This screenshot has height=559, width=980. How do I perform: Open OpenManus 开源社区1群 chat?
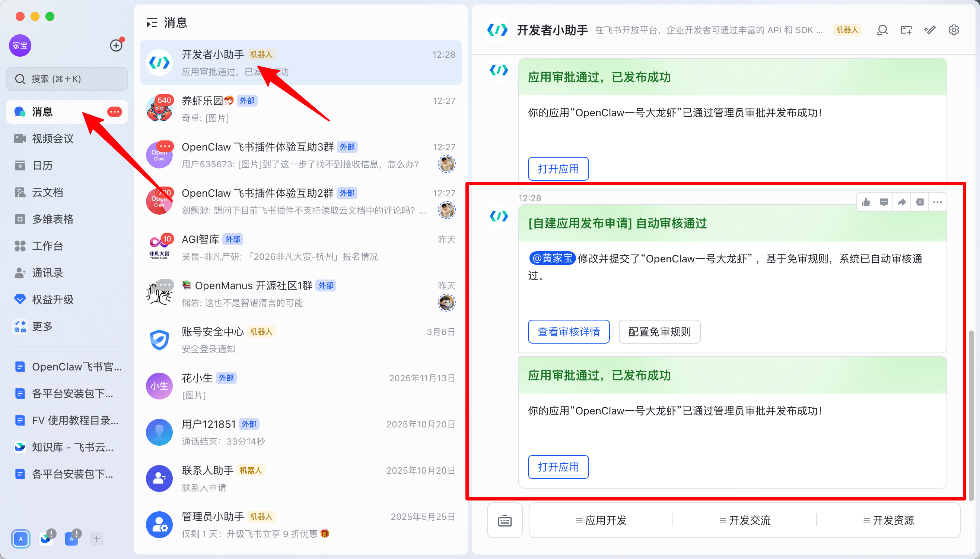301,294
